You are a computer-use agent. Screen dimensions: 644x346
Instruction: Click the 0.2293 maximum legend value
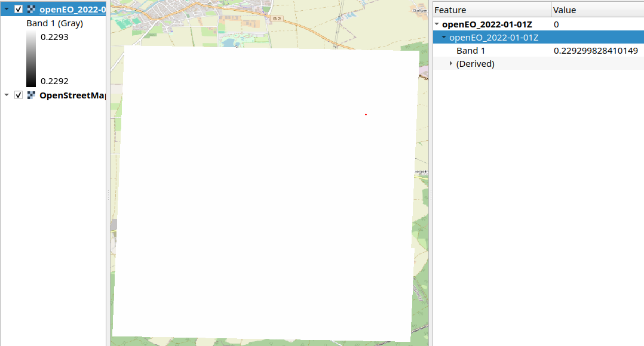coord(54,37)
